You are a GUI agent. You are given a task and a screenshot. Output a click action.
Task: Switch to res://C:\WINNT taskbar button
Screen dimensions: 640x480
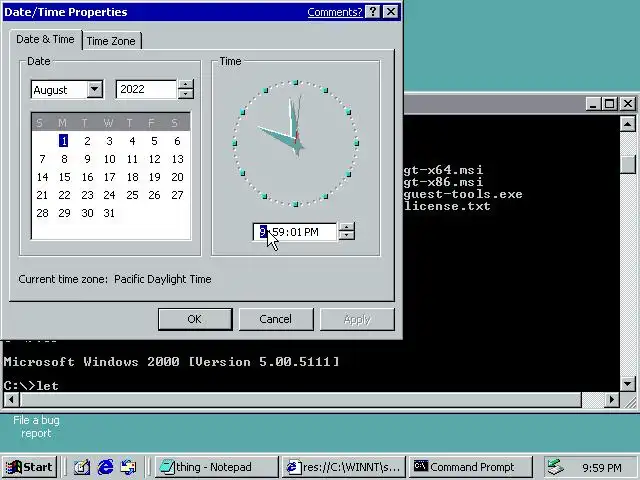344,467
